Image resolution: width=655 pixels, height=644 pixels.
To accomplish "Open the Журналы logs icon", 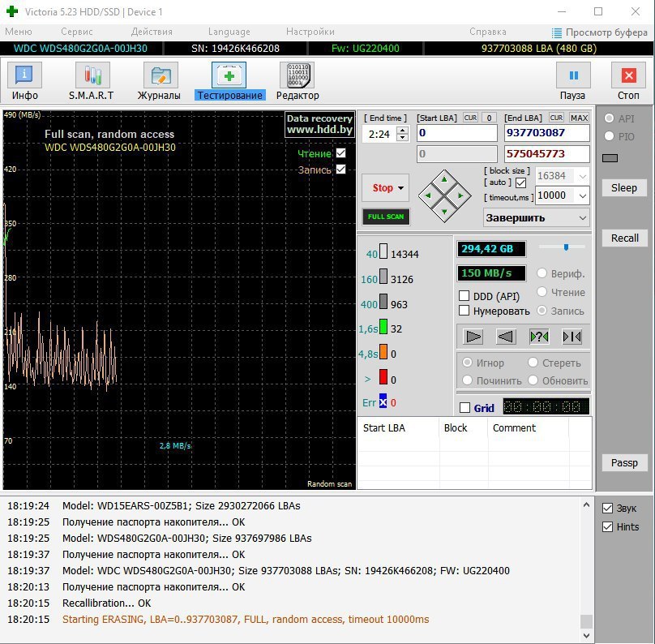I will (161, 75).
